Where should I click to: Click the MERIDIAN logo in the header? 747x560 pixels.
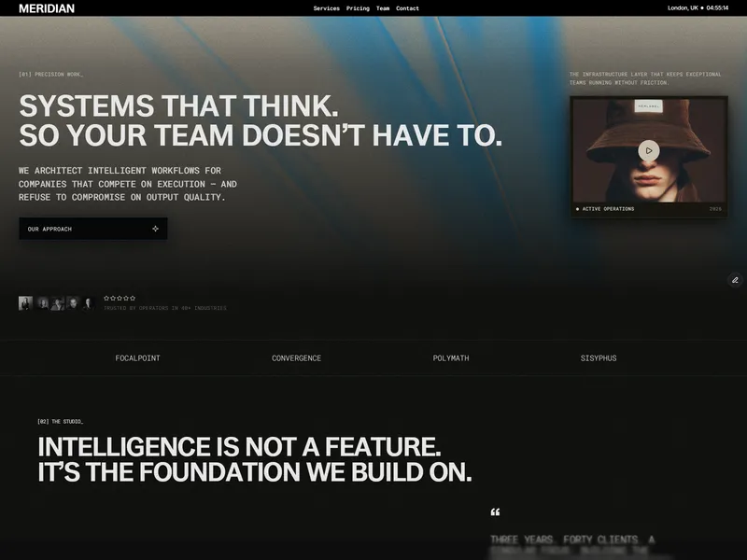tap(47, 8)
